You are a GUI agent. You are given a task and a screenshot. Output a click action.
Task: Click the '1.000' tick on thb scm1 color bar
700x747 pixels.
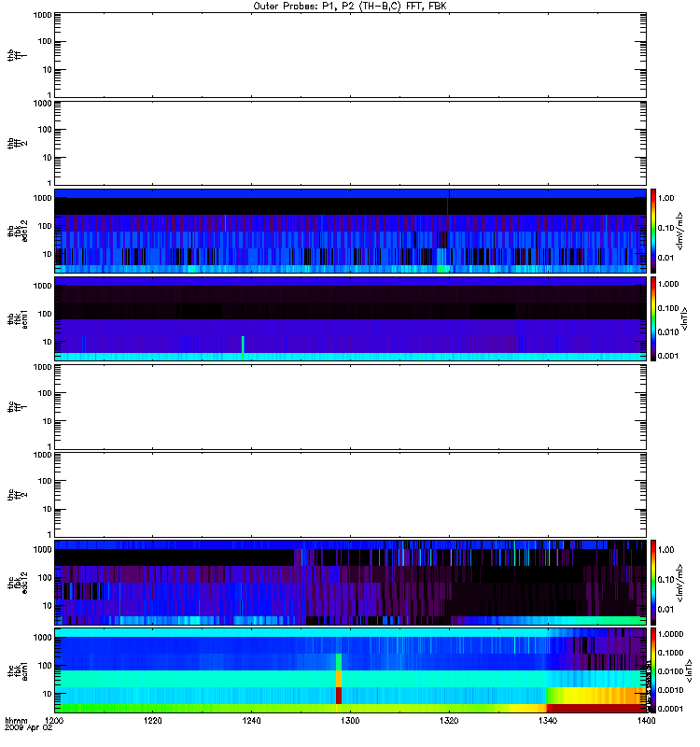tap(668, 284)
